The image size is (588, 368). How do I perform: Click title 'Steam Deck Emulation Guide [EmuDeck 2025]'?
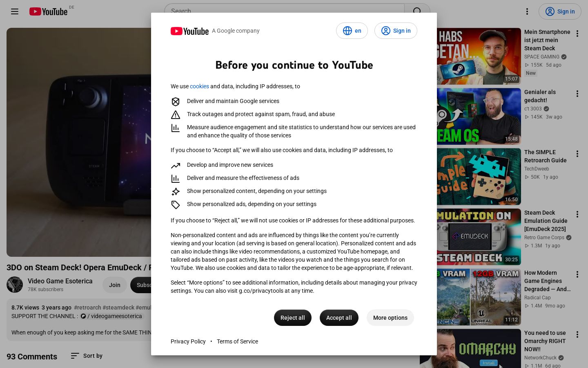[546, 221]
